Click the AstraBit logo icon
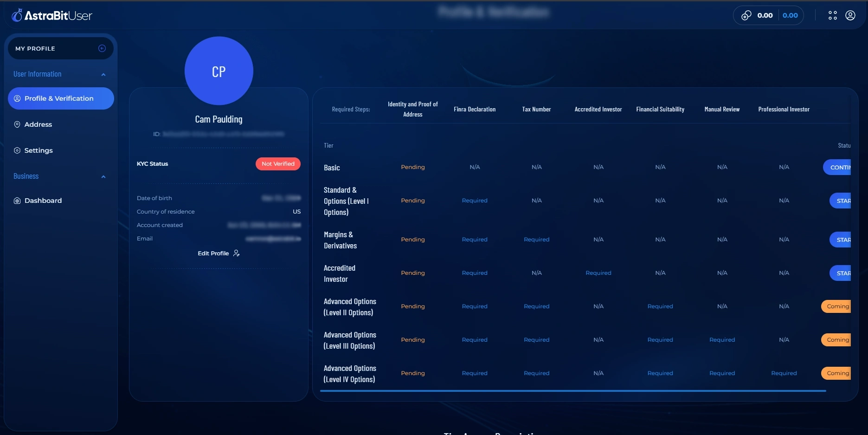Viewport: 868px width, 435px height. point(17,15)
